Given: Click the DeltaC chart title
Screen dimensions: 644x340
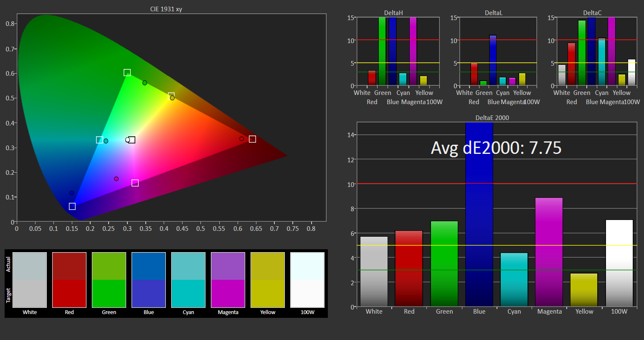Looking at the screenshot, I should [592, 13].
